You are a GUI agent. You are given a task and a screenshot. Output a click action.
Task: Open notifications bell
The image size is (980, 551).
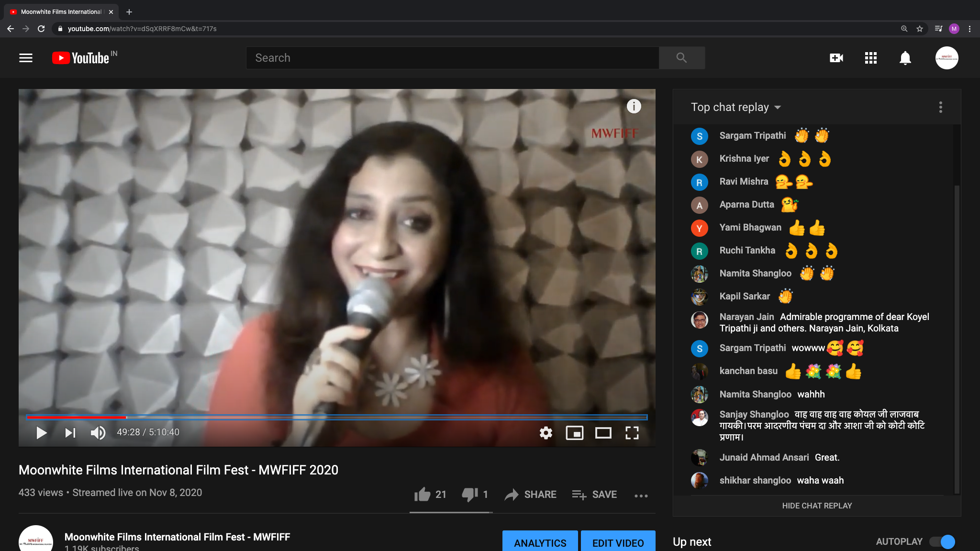point(905,58)
